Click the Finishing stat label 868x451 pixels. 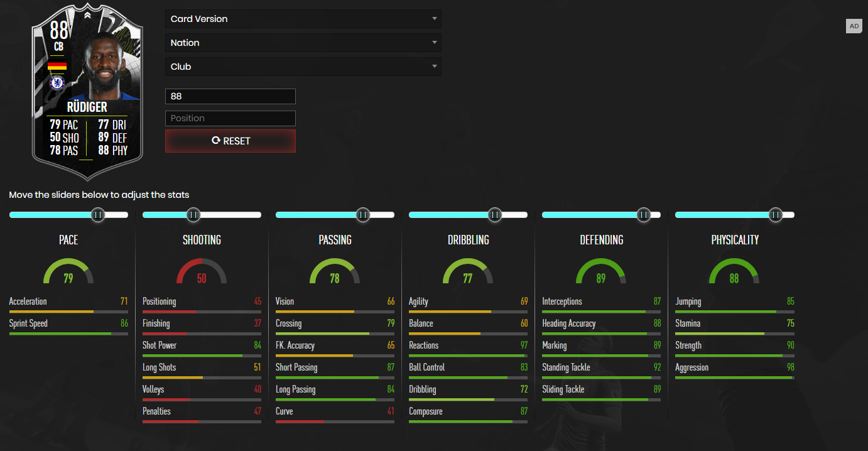[156, 323]
